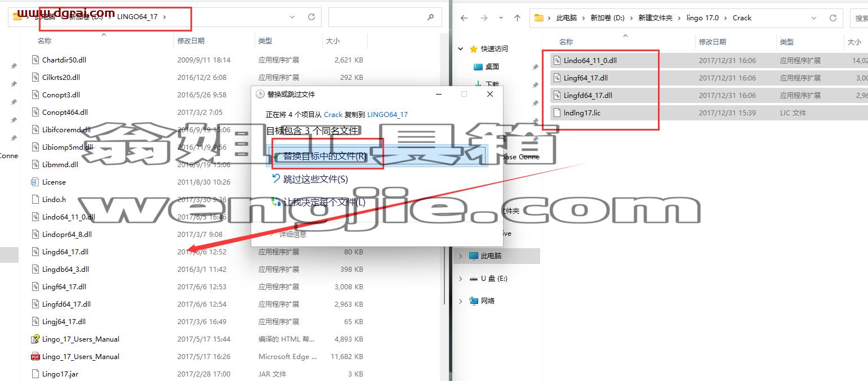868x381 pixels.
Task: Click Crack source folder link in dialog
Action: (x=333, y=114)
